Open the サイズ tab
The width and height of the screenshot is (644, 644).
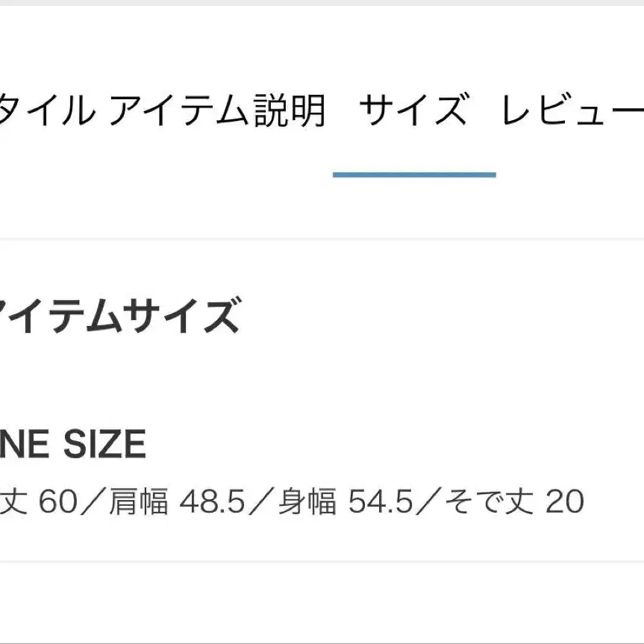[413, 112]
